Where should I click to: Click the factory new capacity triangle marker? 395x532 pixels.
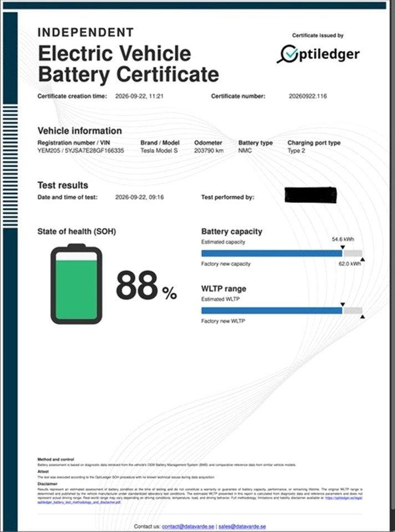tap(362, 260)
